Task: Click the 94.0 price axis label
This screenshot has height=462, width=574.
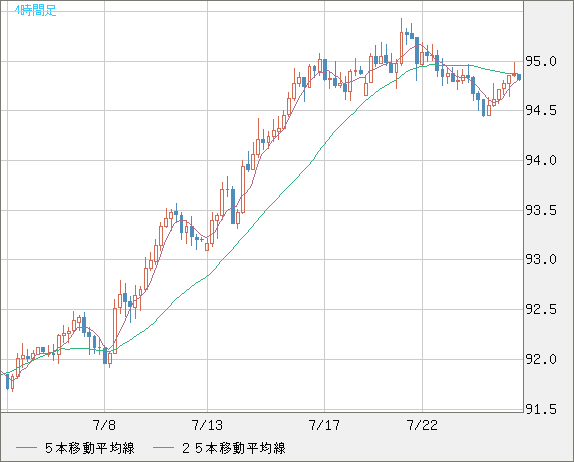Action: (x=541, y=160)
